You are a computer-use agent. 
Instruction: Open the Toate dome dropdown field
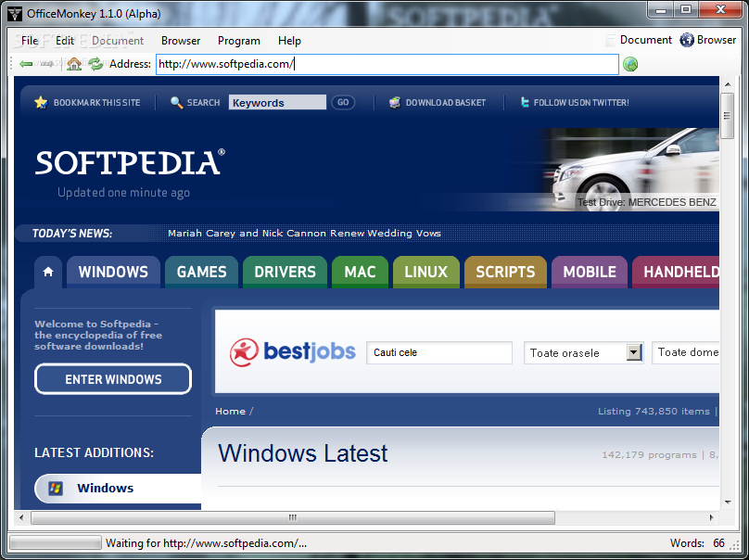click(685, 352)
